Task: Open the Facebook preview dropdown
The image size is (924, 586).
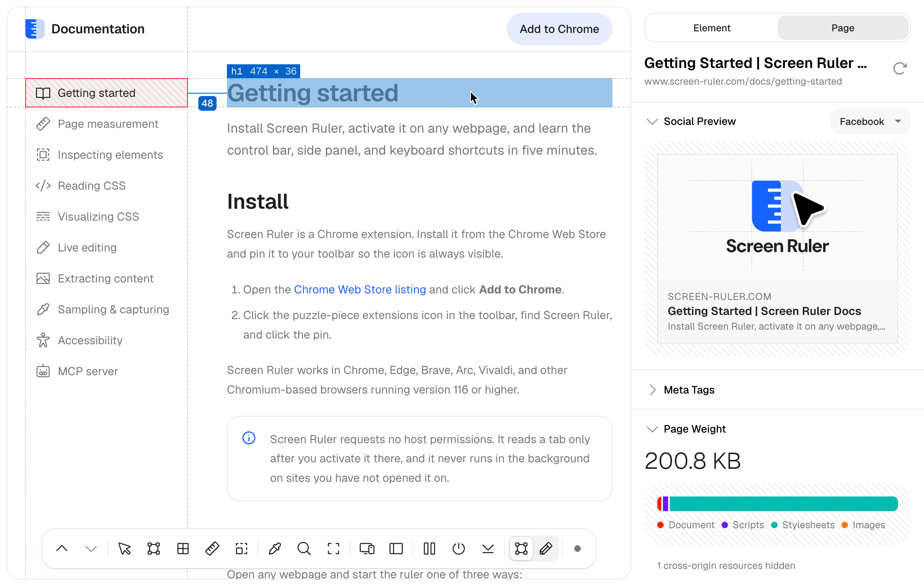Action: (x=870, y=121)
